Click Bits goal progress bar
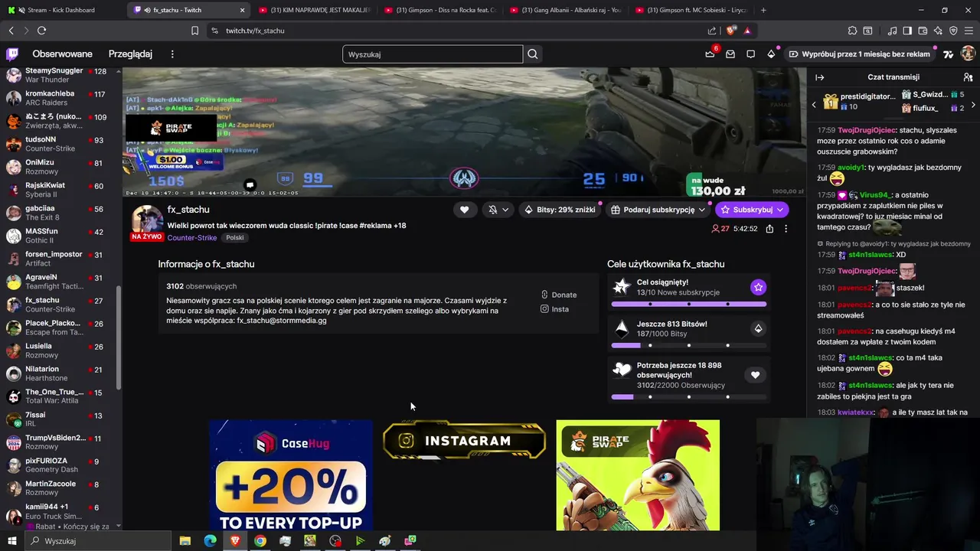The width and height of the screenshot is (980, 551). 689,345
